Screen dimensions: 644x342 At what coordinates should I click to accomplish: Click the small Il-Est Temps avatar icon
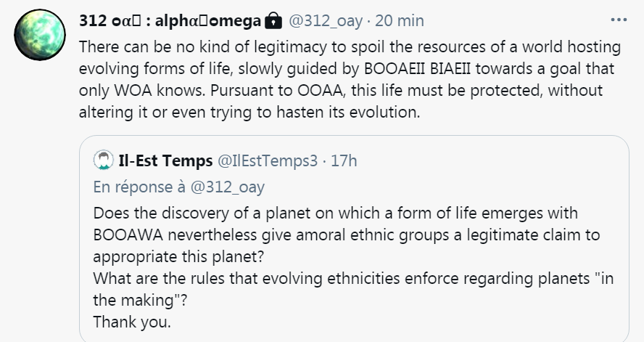pos(104,160)
